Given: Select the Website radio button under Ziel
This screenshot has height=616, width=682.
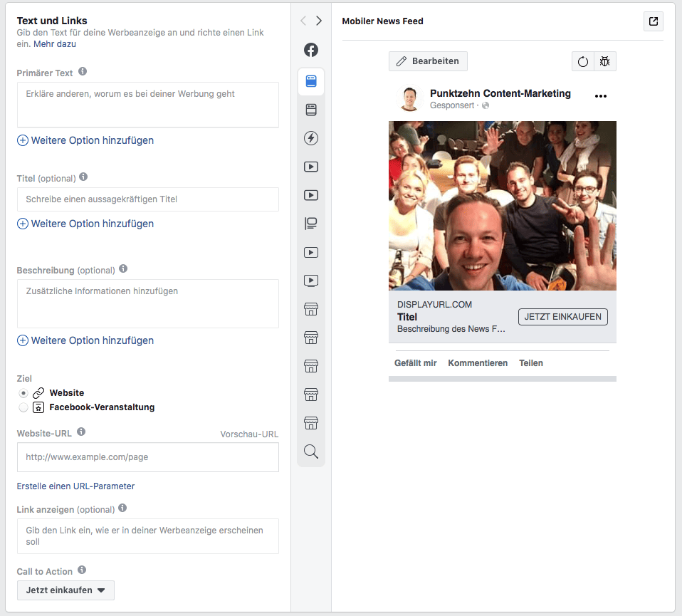Looking at the screenshot, I should pos(23,392).
